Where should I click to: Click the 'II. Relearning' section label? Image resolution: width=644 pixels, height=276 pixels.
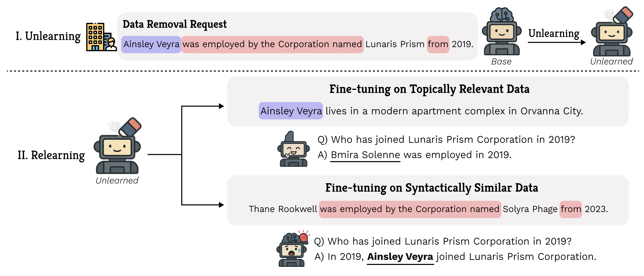pos(51,155)
